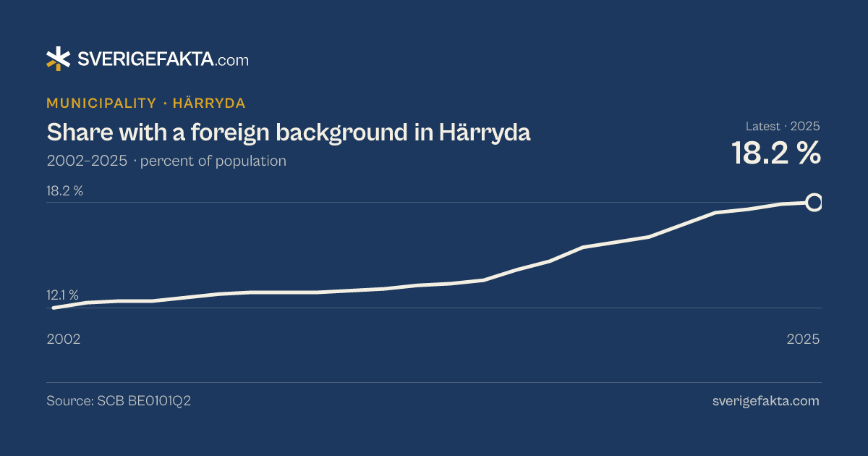Select the MUNICIPALITY · HÄRRYDA label

146,104
